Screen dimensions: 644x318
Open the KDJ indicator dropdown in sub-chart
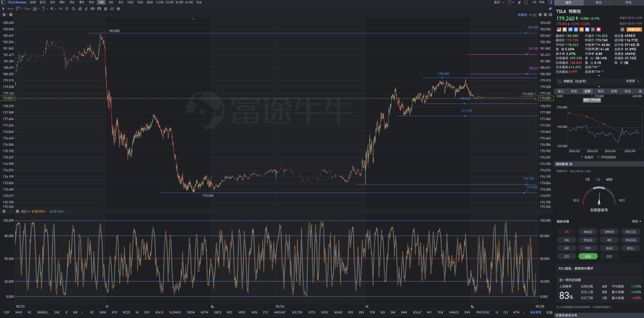(26, 211)
